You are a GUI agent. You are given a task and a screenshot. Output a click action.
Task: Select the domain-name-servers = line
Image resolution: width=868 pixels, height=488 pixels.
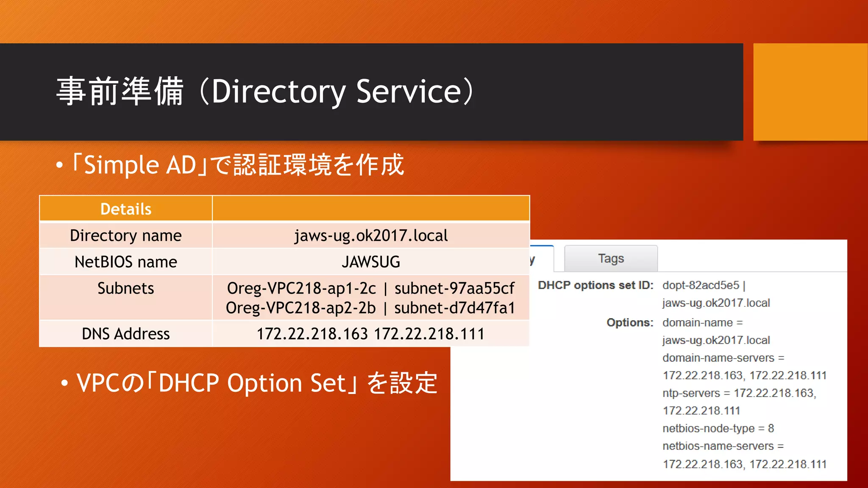pyautogui.click(x=723, y=358)
